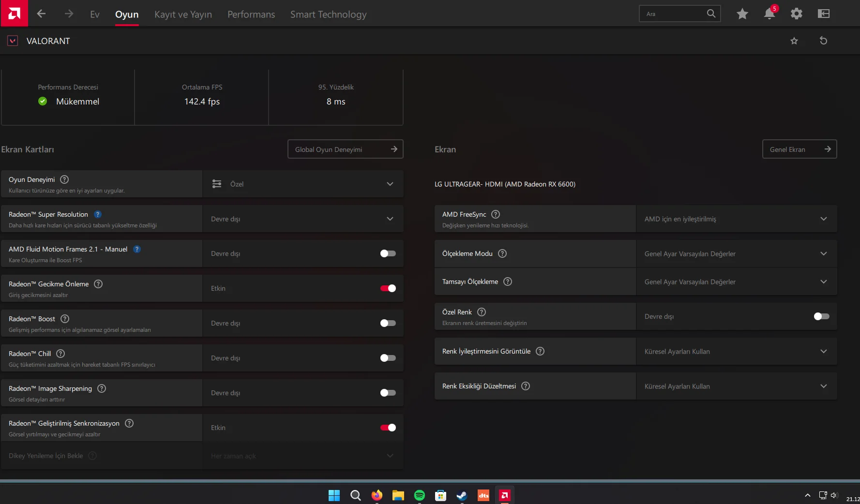Screen dimensions: 860x504
Task: Enable Radeon Boost switch
Action: [388, 323]
